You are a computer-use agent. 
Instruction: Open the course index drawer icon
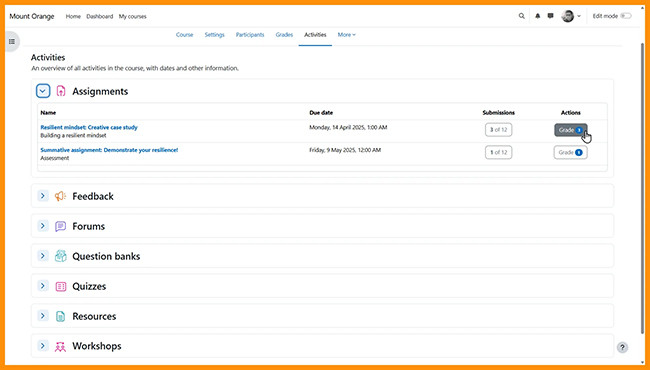pyautogui.click(x=12, y=41)
